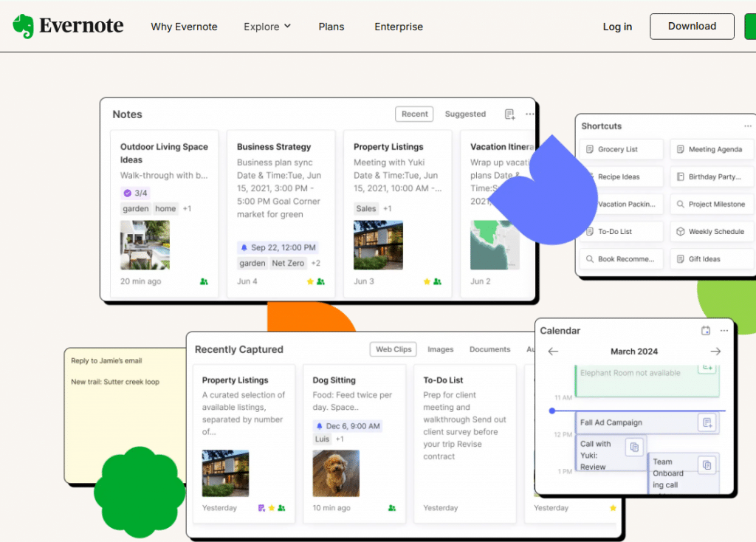The image size is (756, 542).
Task: Expand the Explore dropdown menu
Action: pyautogui.click(x=267, y=27)
